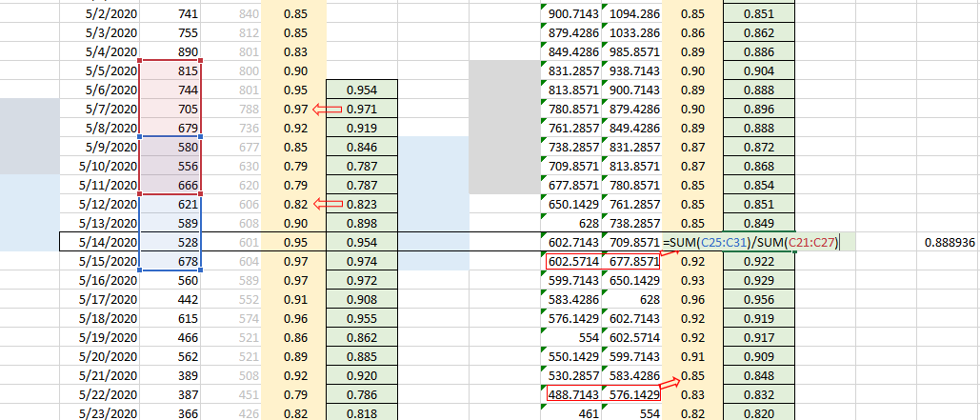
Task: Click the green cell showing 0.786
Action: [361, 394]
